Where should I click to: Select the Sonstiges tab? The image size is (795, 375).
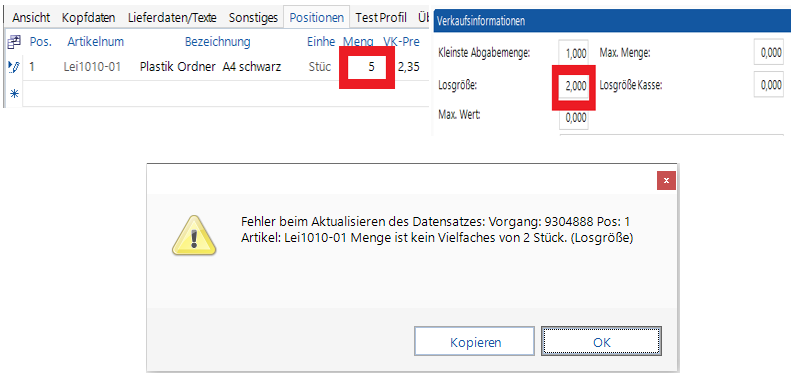[253, 18]
